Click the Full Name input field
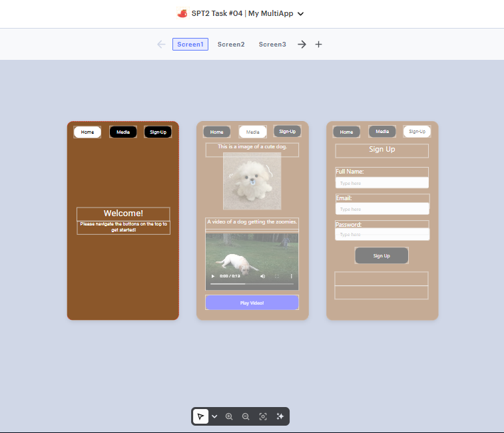This screenshot has width=504, height=433. [382, 183]
